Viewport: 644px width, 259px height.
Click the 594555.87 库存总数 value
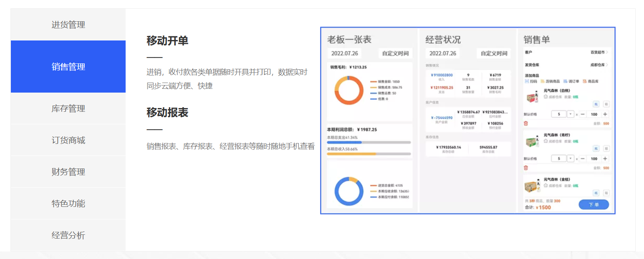coord(488,147)
